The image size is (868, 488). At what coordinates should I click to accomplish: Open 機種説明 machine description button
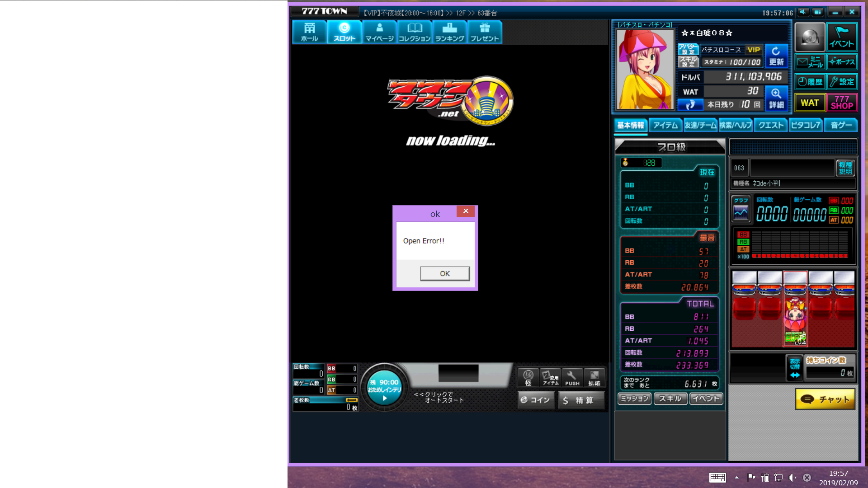[845, 168]
